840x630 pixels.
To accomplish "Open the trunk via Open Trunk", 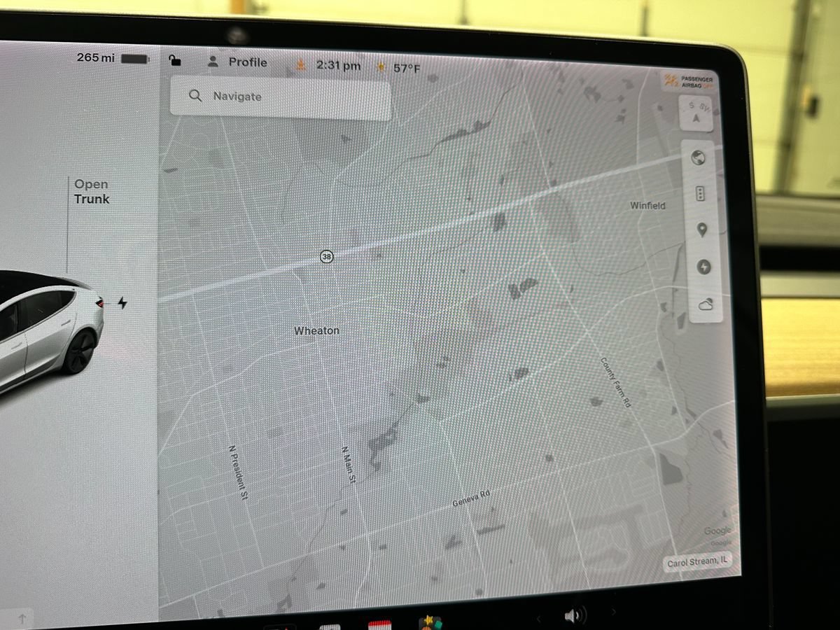I will pyautogui.click(x=92, y=192).
